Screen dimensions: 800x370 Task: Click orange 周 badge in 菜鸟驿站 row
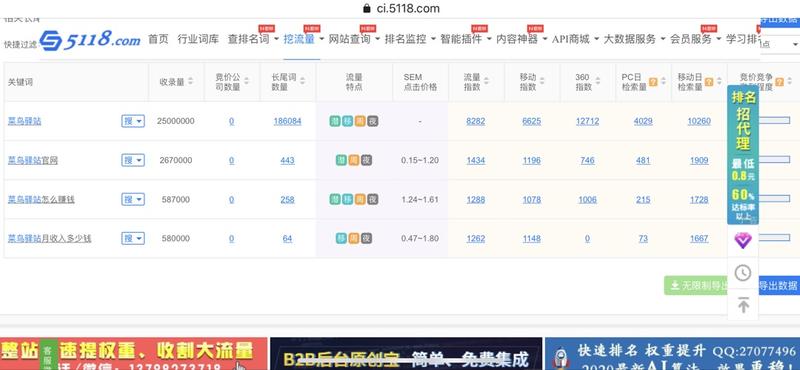360,121
